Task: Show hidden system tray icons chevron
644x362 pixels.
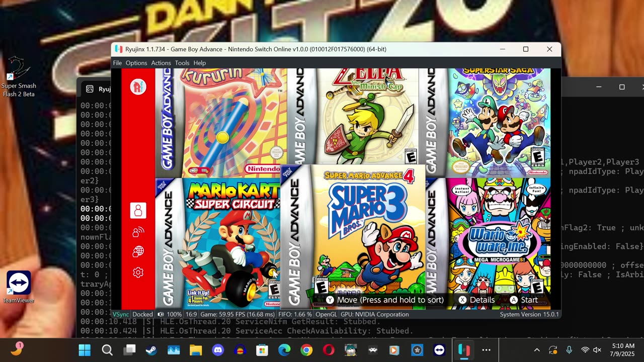Action: point(537,350)
